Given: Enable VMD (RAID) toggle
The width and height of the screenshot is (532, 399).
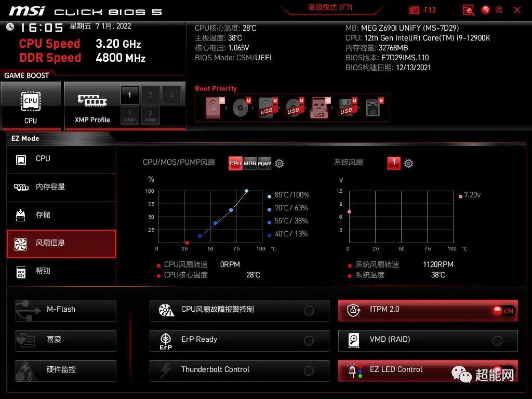Looking at the screenshot, I should (x=497, y=341).
